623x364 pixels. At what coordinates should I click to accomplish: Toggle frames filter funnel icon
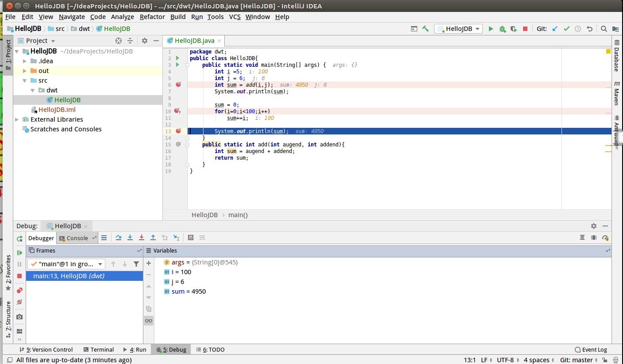(x=136, y=264)
